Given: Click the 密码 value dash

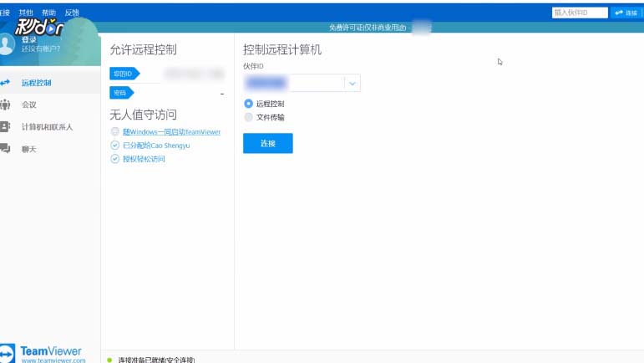Looking at the screenshot, I should (x=222, y=95).
